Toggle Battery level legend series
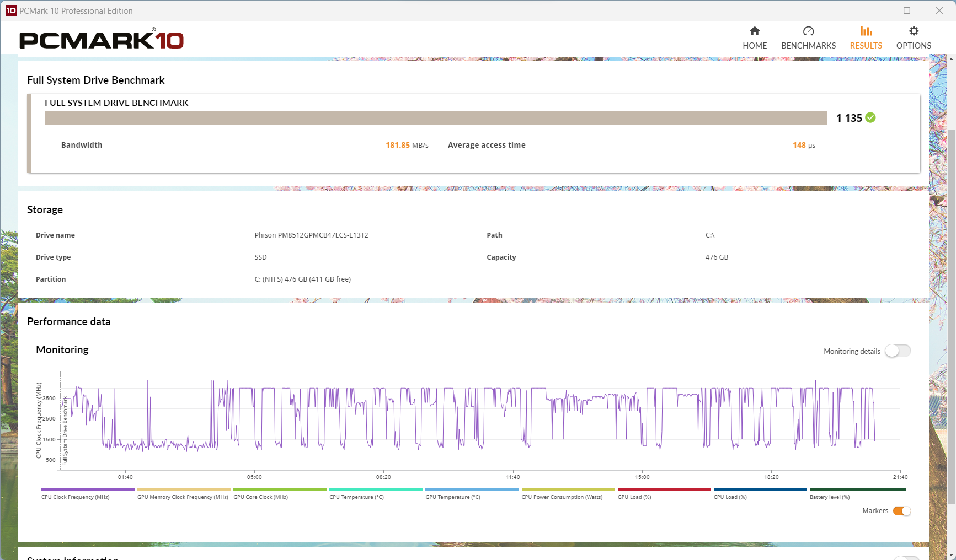This screenshot has height=560, width=956. point(858,494)
